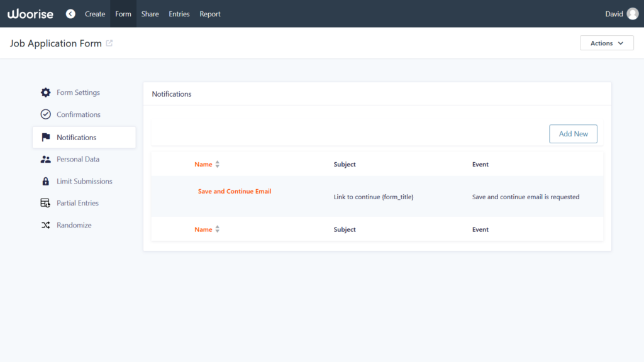Expand the Actions dropdown
Image resolution: width=644 pixels, height=362 pixels.
(x=606, y=43)
